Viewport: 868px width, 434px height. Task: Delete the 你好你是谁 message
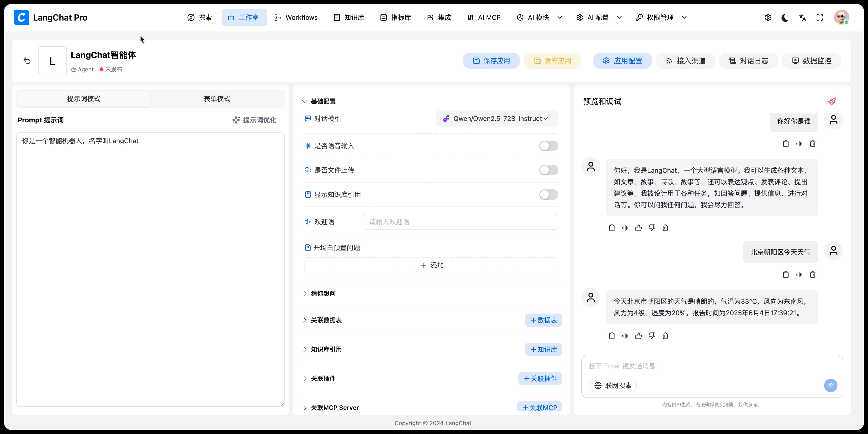coord(812,144)
